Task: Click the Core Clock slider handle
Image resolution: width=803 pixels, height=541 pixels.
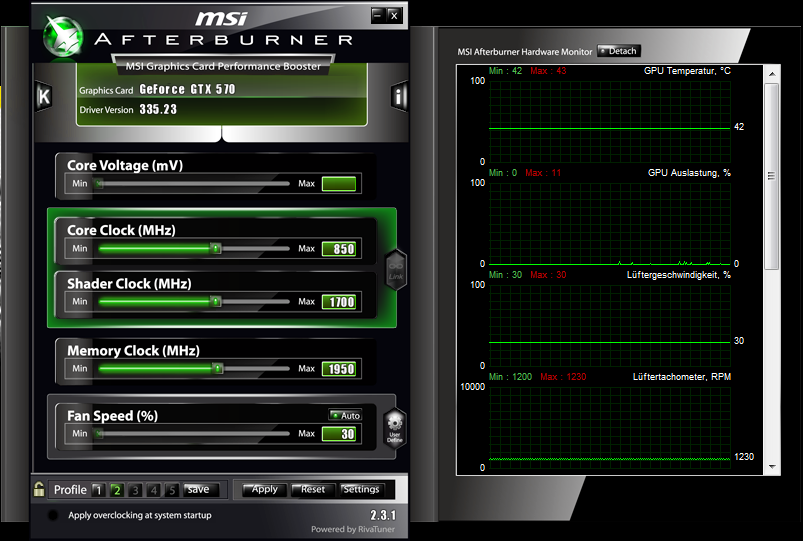Action: point(216,248)
